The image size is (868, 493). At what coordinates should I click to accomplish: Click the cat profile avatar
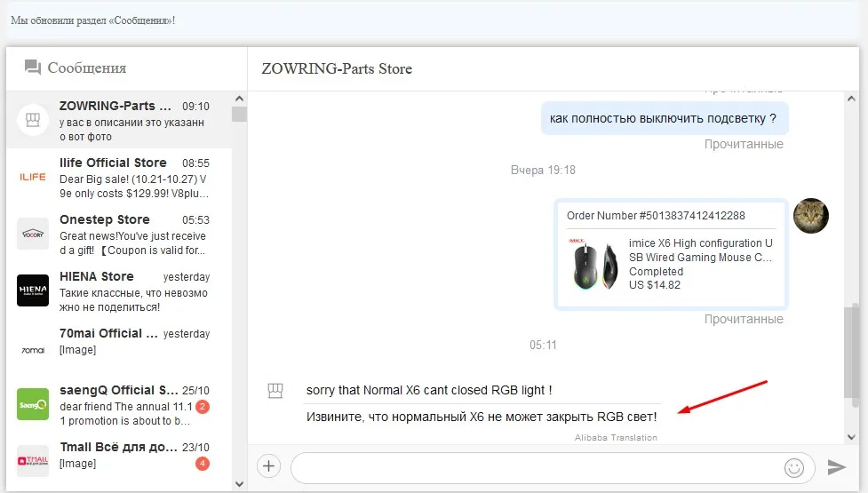[x=811, y=216]
